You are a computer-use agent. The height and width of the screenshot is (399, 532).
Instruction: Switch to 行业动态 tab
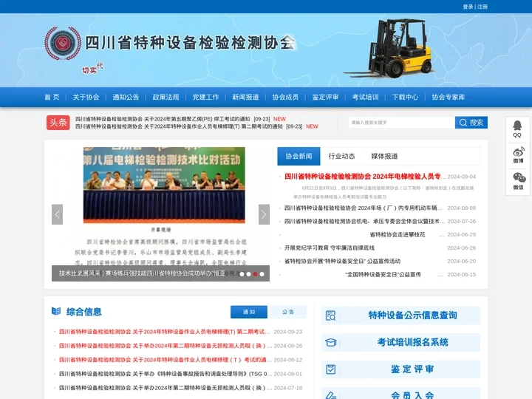pyautogui.click(x=341, y=156)
